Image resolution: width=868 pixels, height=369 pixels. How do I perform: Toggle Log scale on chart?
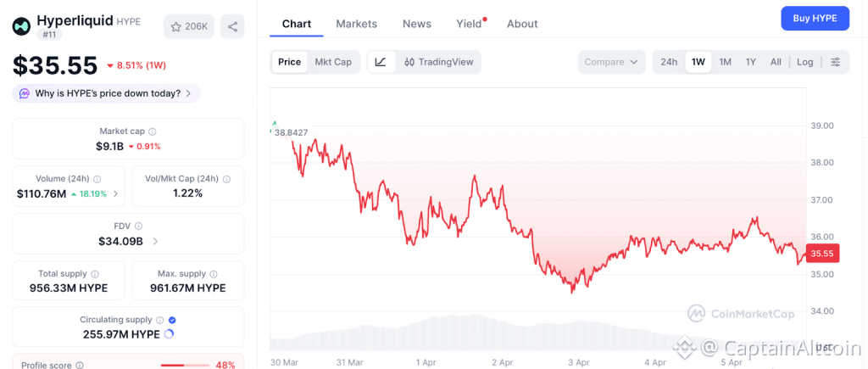[x=804, y=62]
